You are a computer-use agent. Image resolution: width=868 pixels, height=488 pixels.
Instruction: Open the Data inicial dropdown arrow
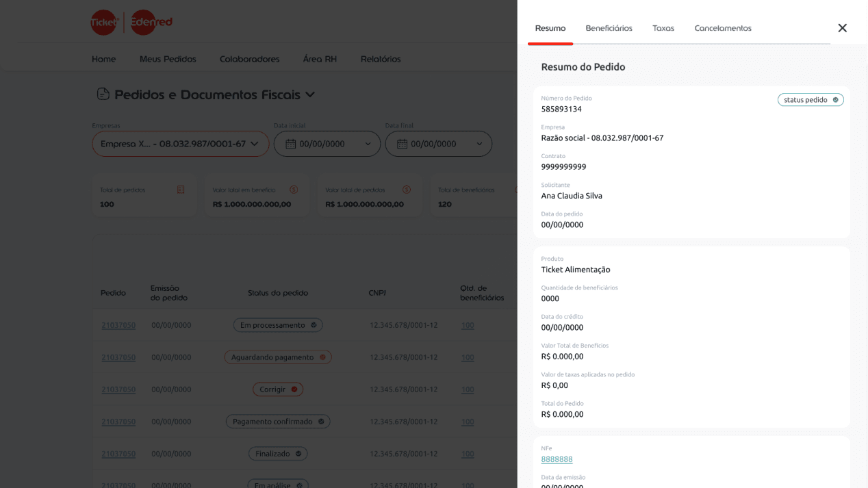[x=368, y=144]
